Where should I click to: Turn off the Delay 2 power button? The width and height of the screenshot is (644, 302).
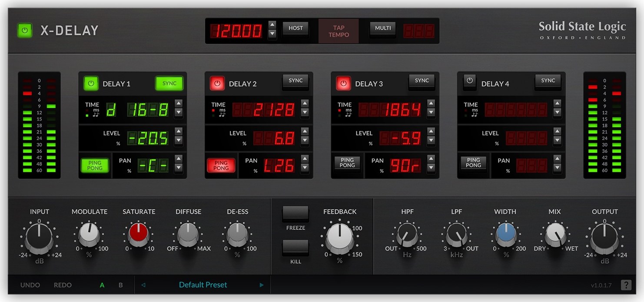pyautogui.click(x=217, y=83)
